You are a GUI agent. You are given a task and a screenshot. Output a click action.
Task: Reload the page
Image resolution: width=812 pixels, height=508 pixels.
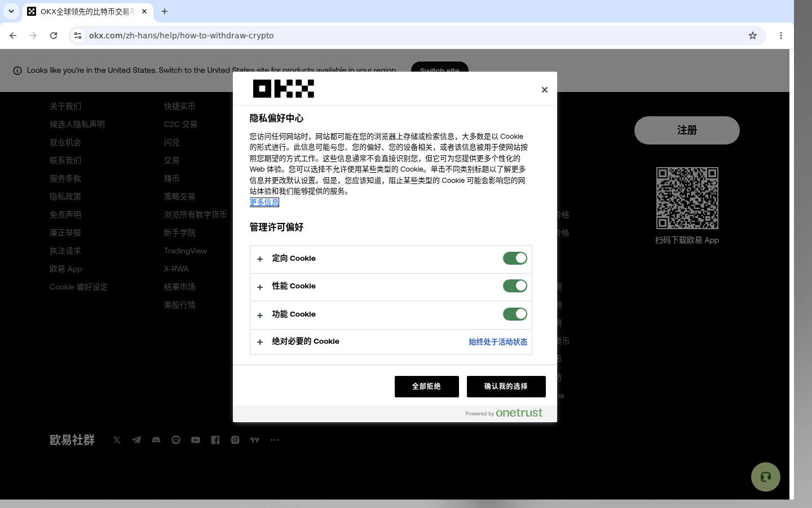54,36
